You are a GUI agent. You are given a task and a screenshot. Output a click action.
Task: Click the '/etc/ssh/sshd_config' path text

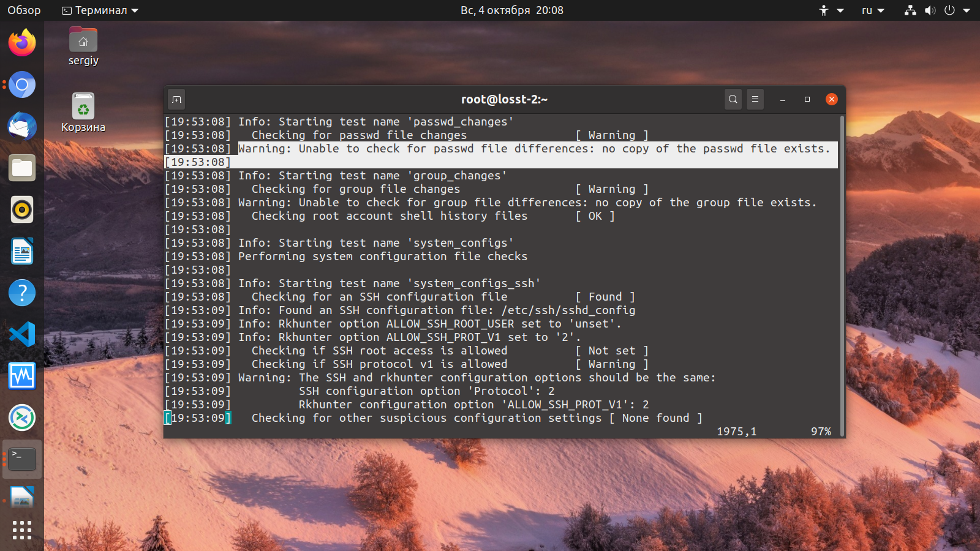568,310
